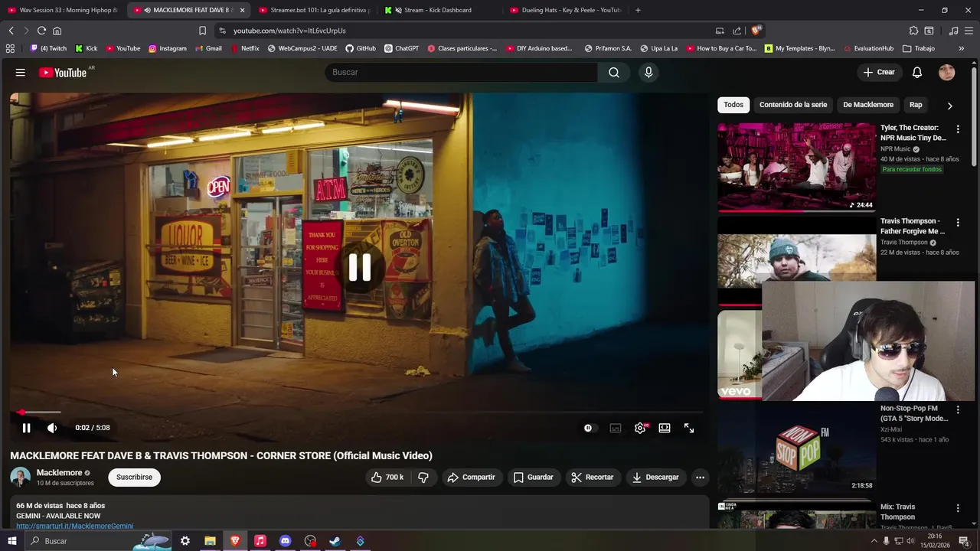
Task: Open Discord from the taskbar
Action: pyautogui.click(x=285, y=541)
